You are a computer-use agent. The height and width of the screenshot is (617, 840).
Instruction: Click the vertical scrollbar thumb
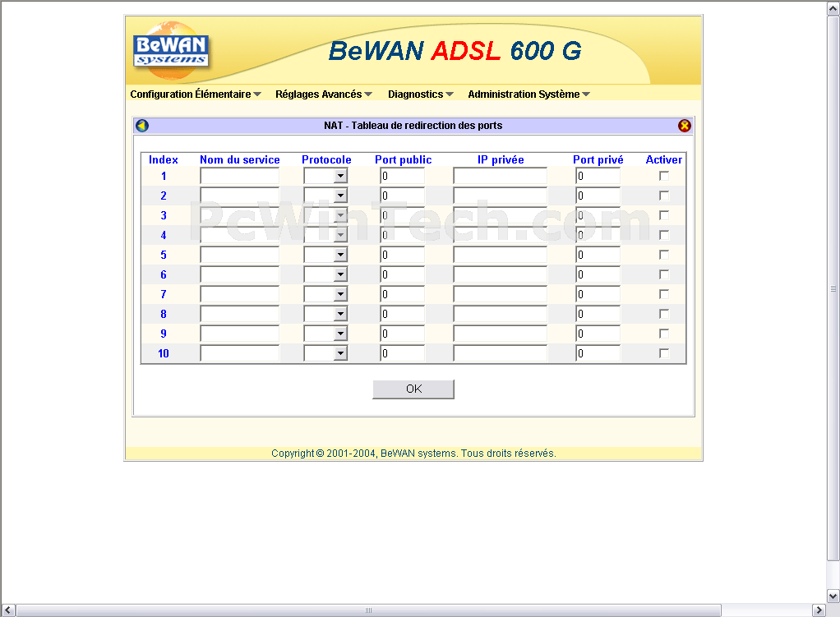(833, 288)
